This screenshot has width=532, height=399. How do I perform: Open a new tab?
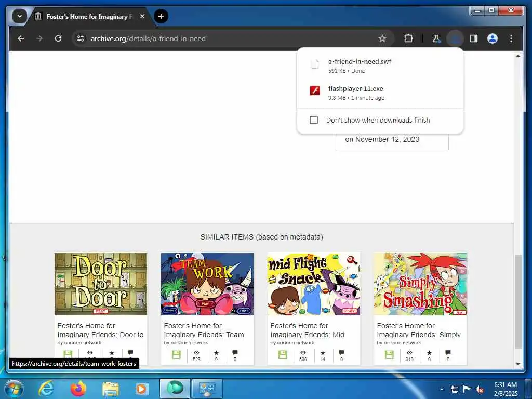click(161, 16)
